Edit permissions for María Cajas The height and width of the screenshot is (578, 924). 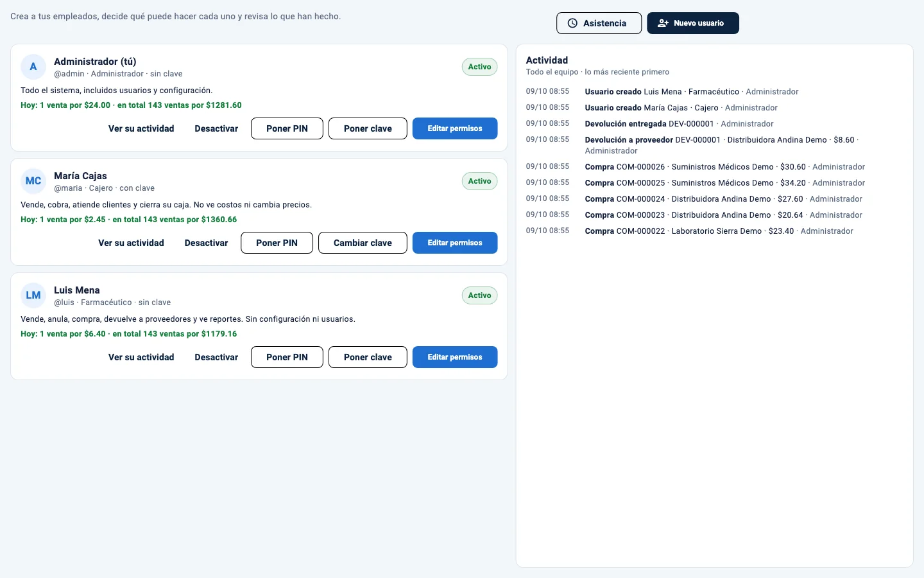pyautogui.click(x=455, y=243)
